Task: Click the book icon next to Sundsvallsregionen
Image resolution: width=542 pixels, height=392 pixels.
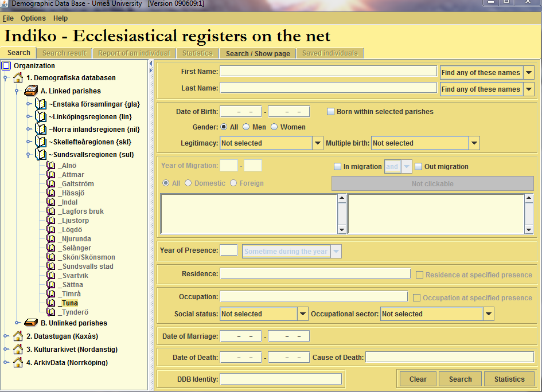Action: tap(41, 154)
